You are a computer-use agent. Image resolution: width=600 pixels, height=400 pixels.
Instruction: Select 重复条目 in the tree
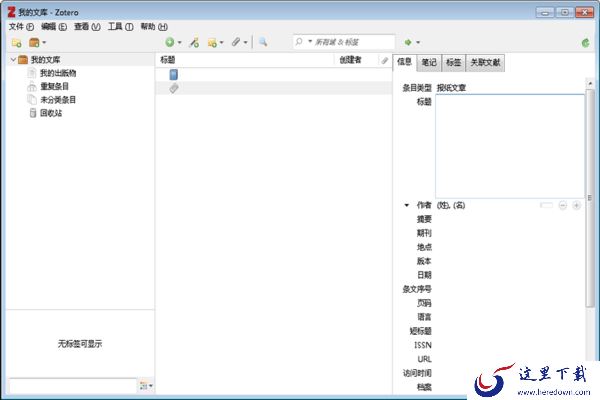54,87
